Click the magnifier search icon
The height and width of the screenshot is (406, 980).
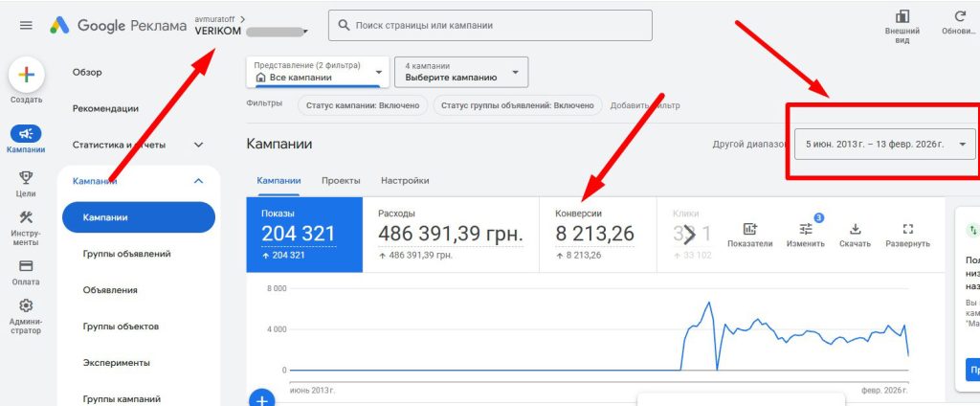pyautogui.click(x=344, y=26)
